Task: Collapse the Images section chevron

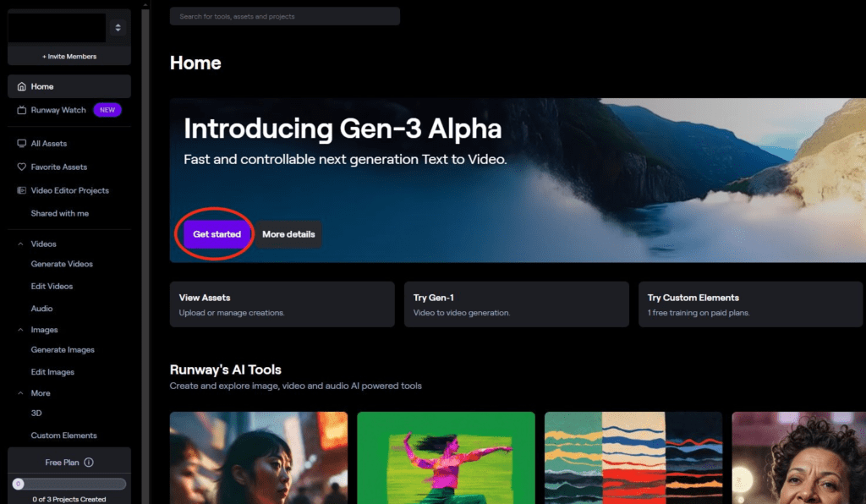Action: [20, 330]
